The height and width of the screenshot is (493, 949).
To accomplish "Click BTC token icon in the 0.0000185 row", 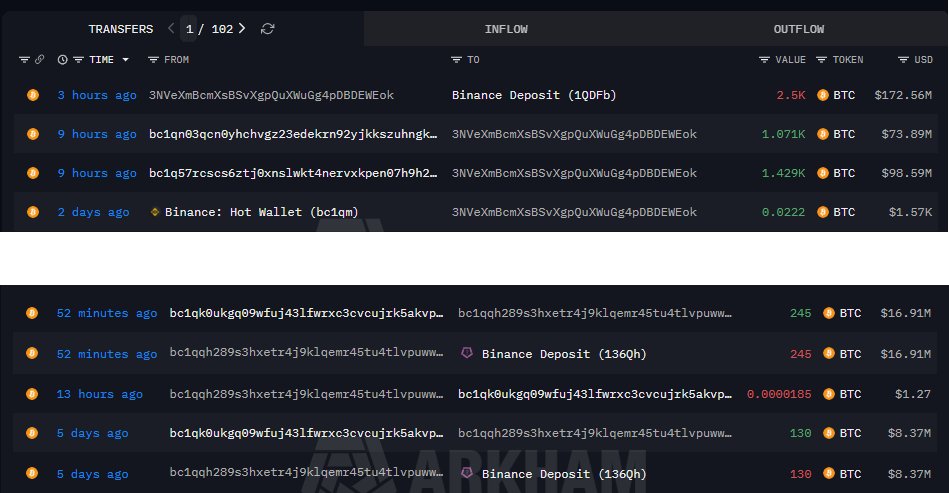I will 829,394.
